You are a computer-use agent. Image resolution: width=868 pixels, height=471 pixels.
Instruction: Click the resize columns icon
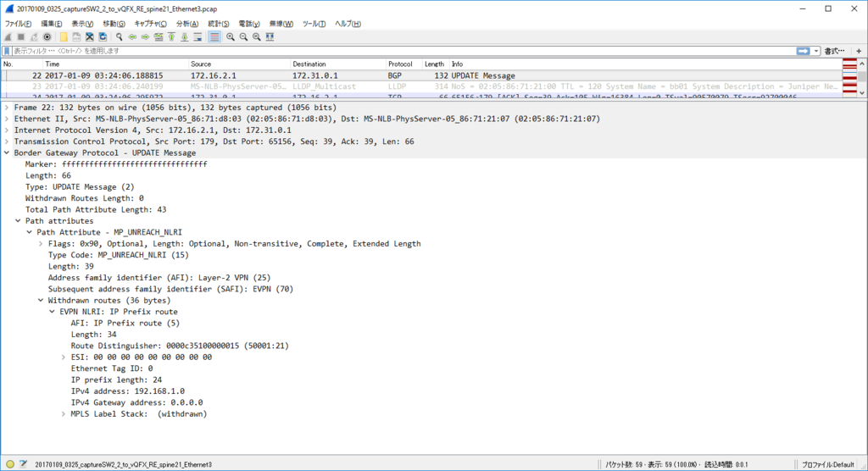(x=270, y=37)
